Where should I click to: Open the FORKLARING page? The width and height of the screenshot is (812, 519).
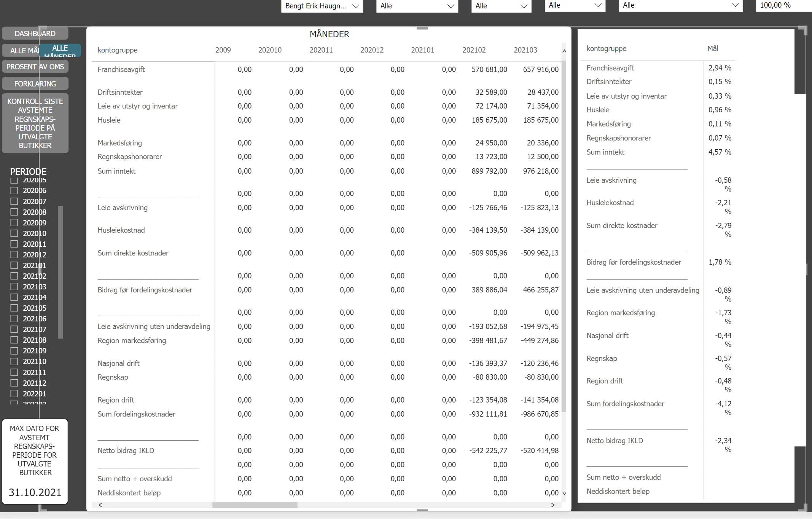point(35,84)
